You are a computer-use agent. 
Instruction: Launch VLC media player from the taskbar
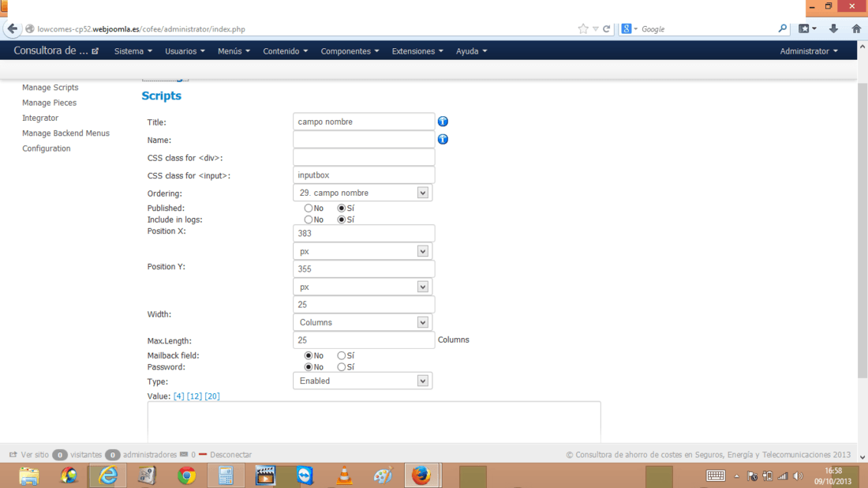(344, 476)
